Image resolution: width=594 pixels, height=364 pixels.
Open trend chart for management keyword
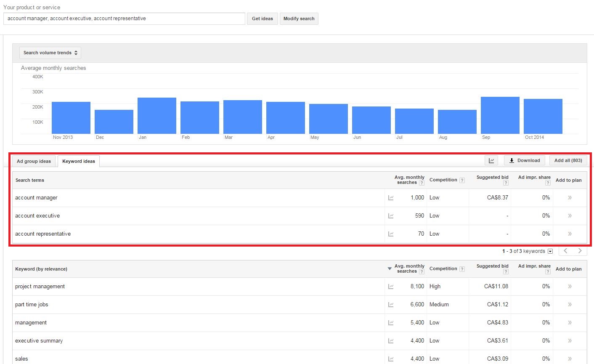coord(391,323)
